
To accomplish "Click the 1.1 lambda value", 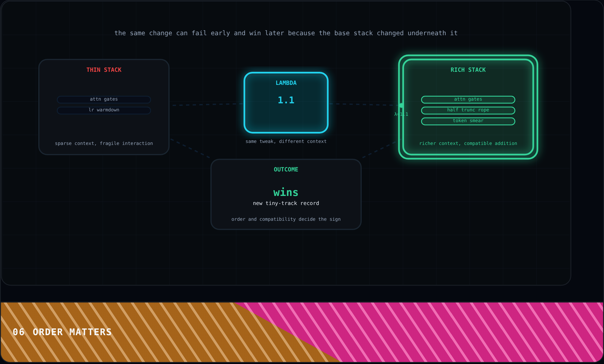I will coord(286,100).
